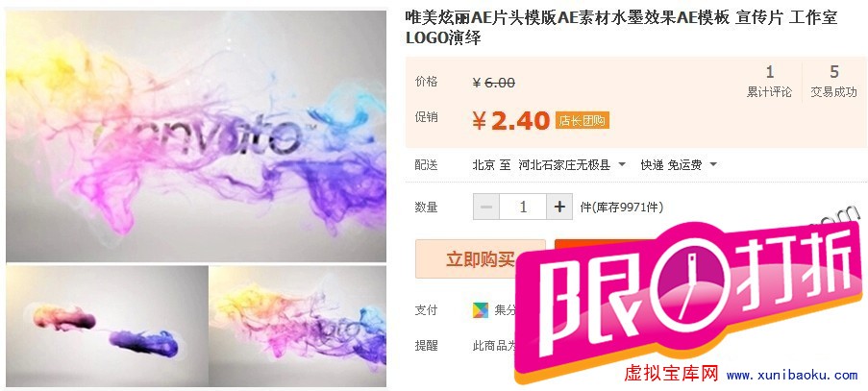Click the 虚拟宝库网 red watermark text
The height and width of the screenshot is (391, 868).
[x=671, y=374]
